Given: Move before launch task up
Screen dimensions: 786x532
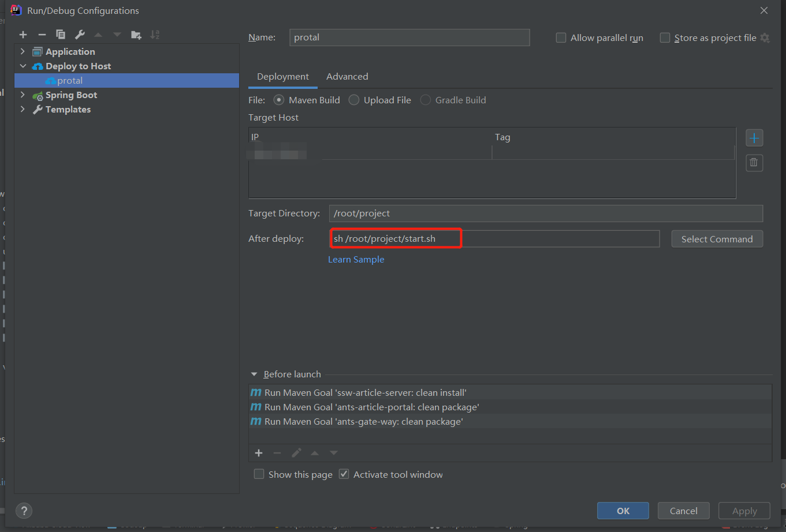Looking at the screenshot, I should tap(315, 453).
